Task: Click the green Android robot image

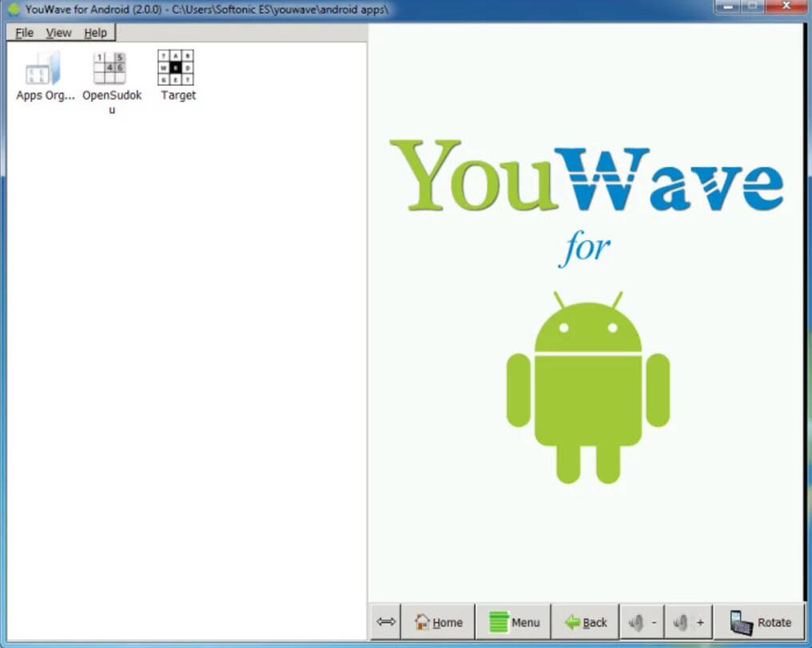Action: 587,388
